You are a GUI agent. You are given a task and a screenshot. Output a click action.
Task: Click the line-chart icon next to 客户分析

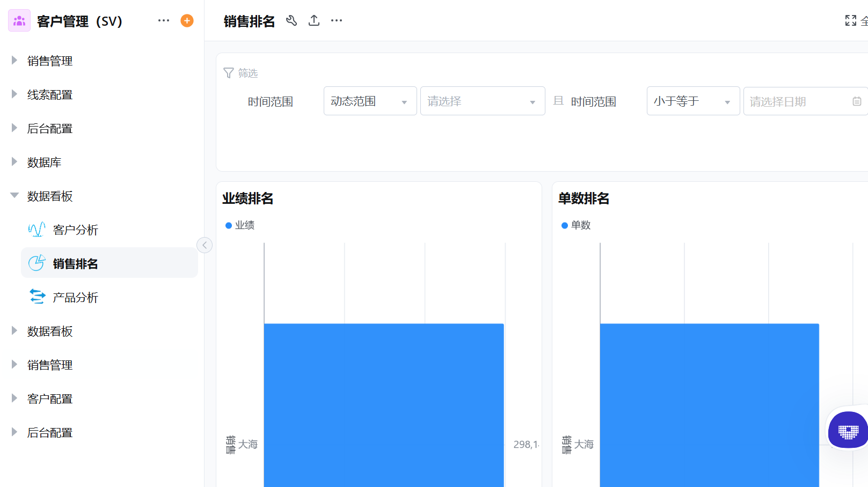point(36,230)
